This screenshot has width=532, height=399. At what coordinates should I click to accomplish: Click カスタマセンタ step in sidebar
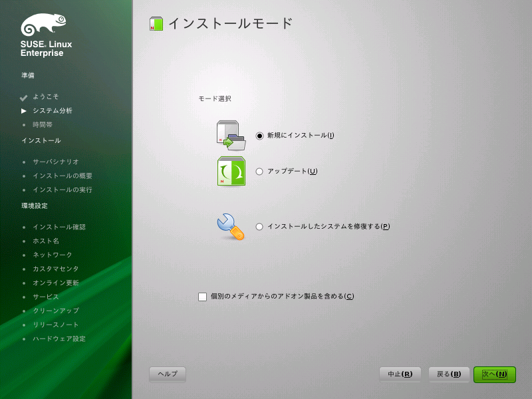pos(56,269)
